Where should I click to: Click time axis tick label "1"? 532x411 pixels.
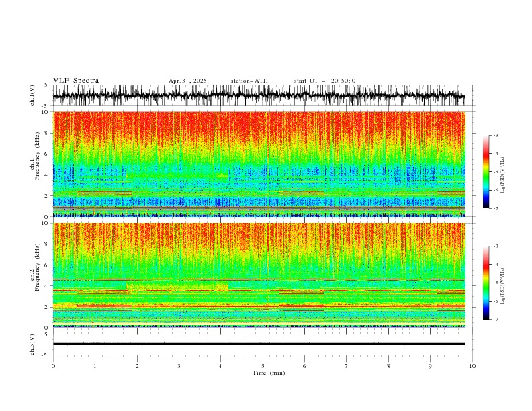[x=95, y=366]
